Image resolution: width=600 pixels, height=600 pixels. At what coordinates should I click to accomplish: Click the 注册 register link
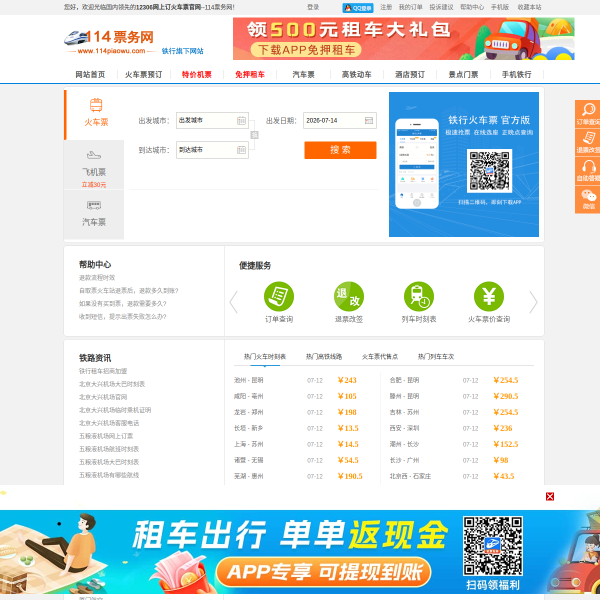[x=386, y=7]
